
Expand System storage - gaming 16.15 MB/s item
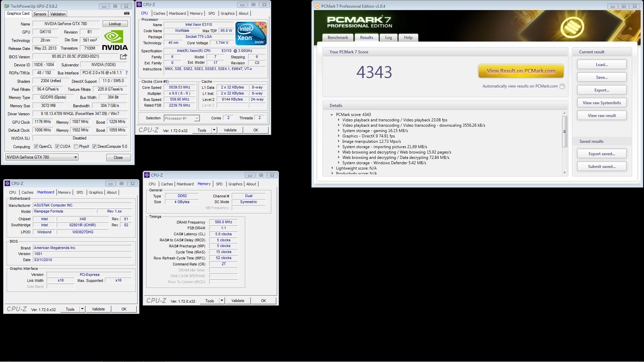(x=338, y=131)
